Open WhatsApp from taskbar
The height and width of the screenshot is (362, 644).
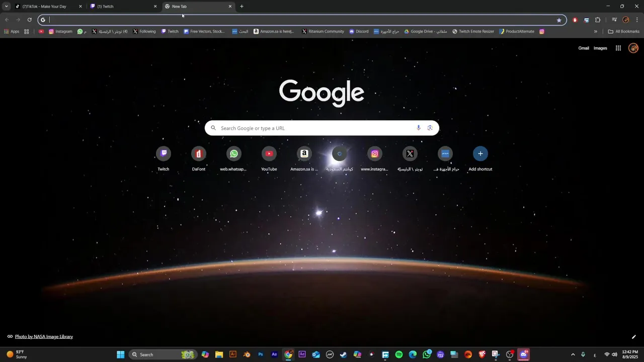click(427, 354)
